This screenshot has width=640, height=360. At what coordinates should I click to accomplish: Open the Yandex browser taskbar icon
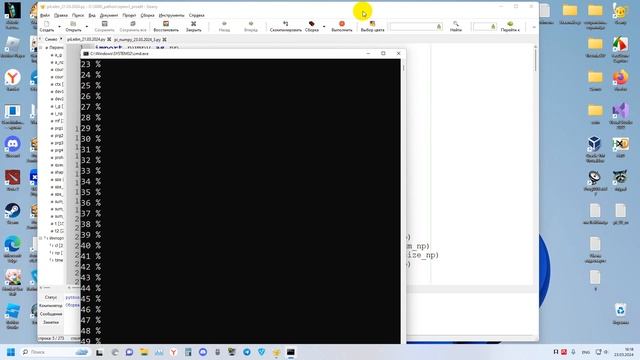tap(173, 352)
